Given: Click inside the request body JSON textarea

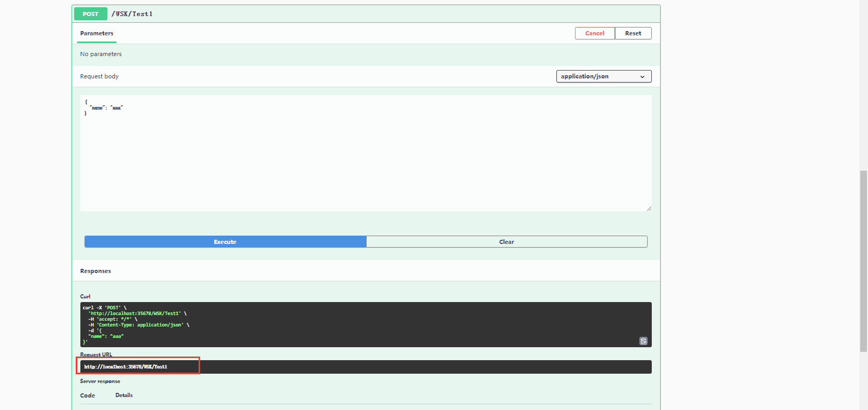Looking at the screenshot, I should (x=366, y=153).
